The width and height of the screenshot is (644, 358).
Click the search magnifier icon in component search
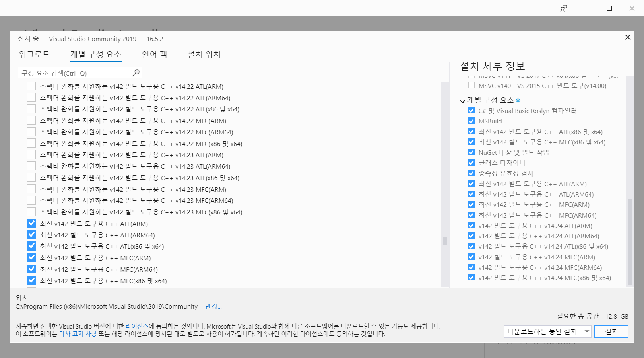(x=136, y=73)
